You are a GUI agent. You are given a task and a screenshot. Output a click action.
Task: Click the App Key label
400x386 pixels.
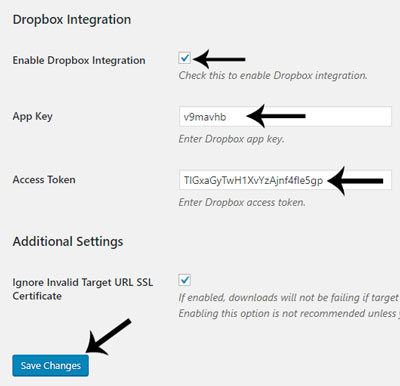click(33, 117)
